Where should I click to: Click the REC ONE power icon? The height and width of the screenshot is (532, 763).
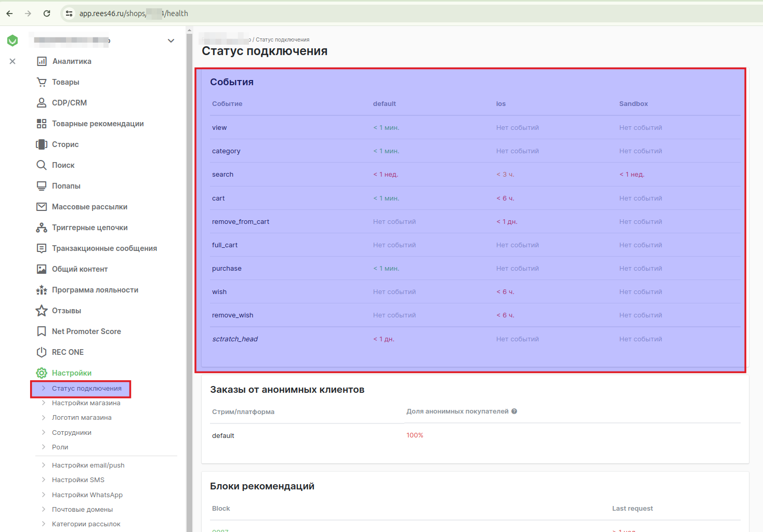(42, 352)
